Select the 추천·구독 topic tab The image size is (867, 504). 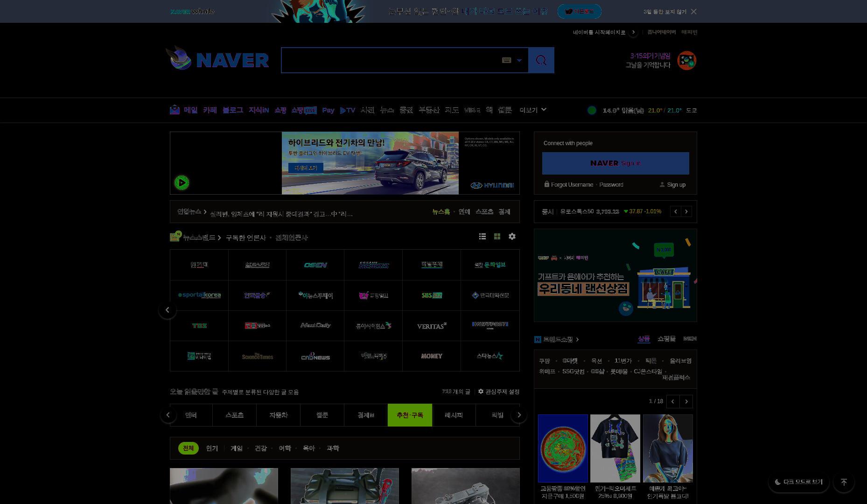coord(410,415)
